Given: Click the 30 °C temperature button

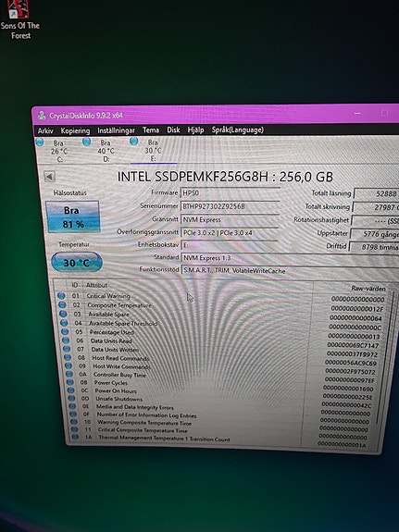Looking at the screenshot, I should click(x=77, y=262).
